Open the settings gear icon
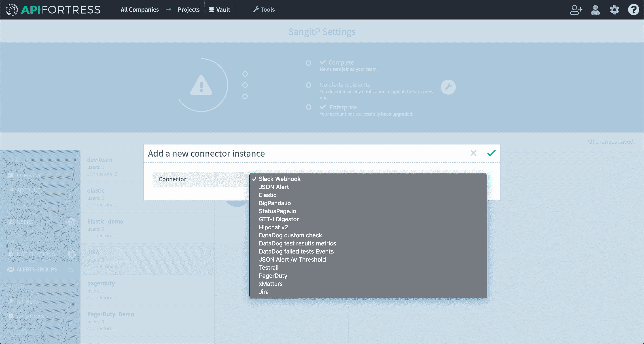 (614, 10)
